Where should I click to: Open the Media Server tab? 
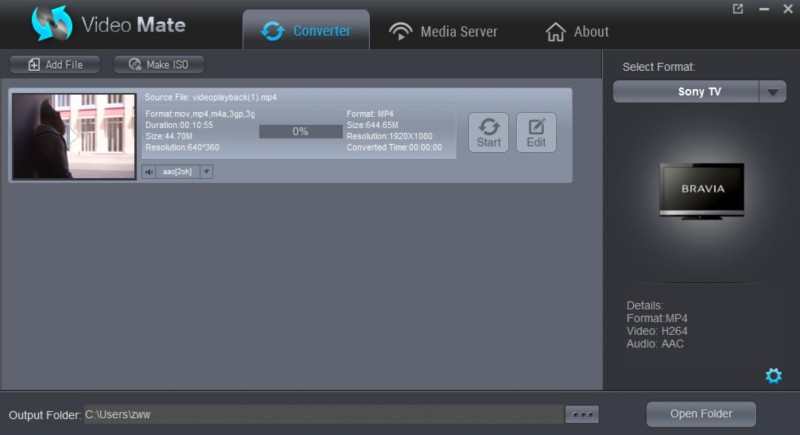click(443, 31)
